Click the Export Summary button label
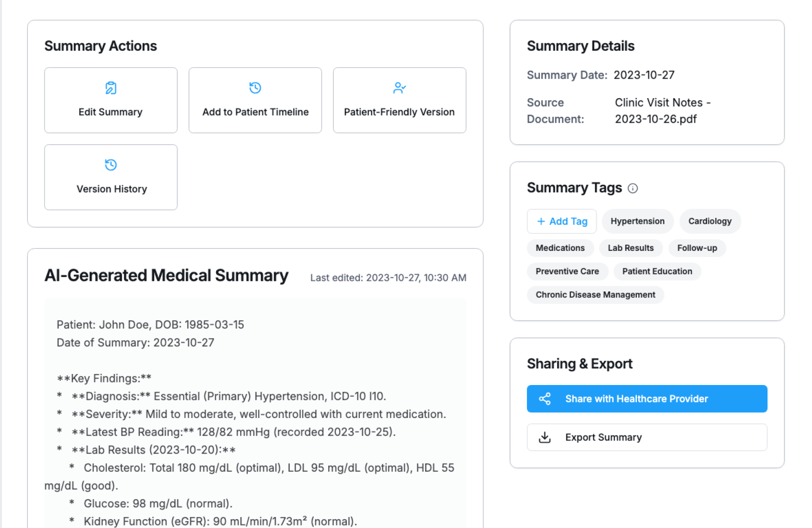The image size is (812, 528). [604, 437]
